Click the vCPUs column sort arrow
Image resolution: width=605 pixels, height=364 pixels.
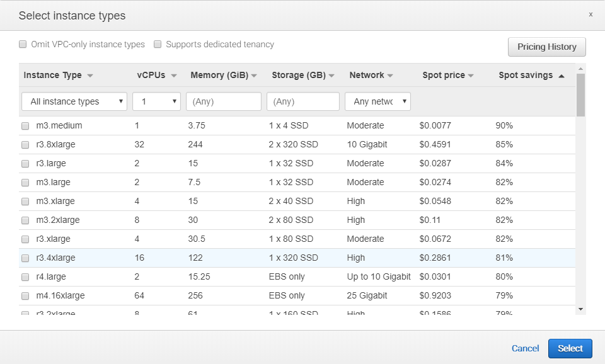tap(174, 76)
